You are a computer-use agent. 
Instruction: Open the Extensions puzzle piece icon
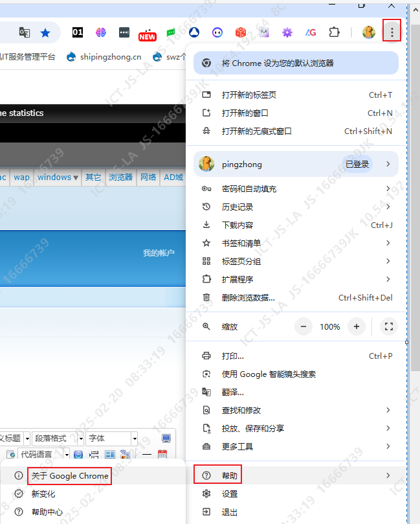(334, 32)
